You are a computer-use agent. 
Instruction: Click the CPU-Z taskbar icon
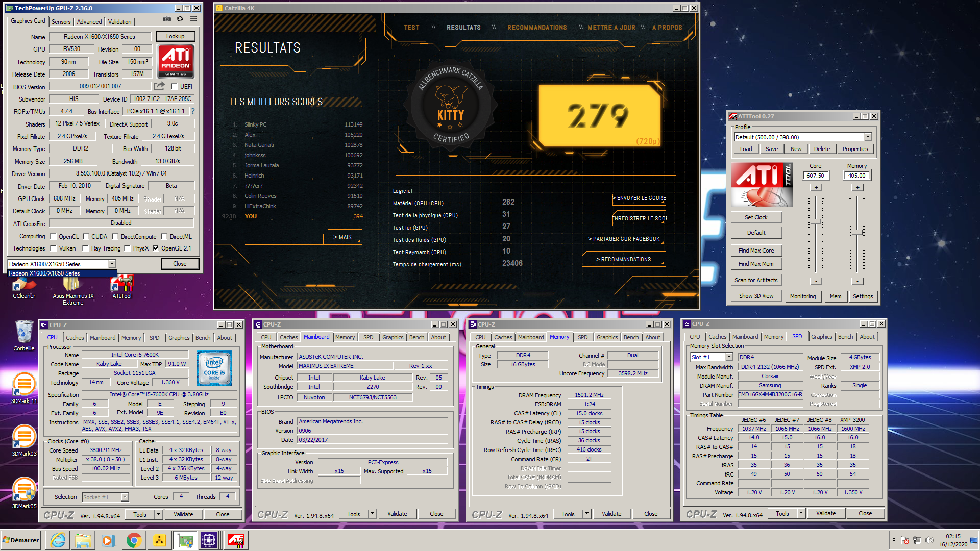pos(209,540)
